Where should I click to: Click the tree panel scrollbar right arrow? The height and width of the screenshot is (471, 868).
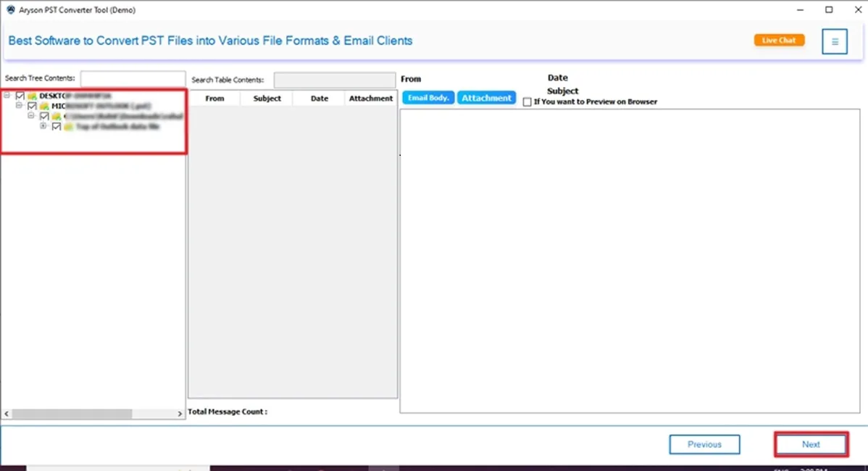[x=180, y=414]
